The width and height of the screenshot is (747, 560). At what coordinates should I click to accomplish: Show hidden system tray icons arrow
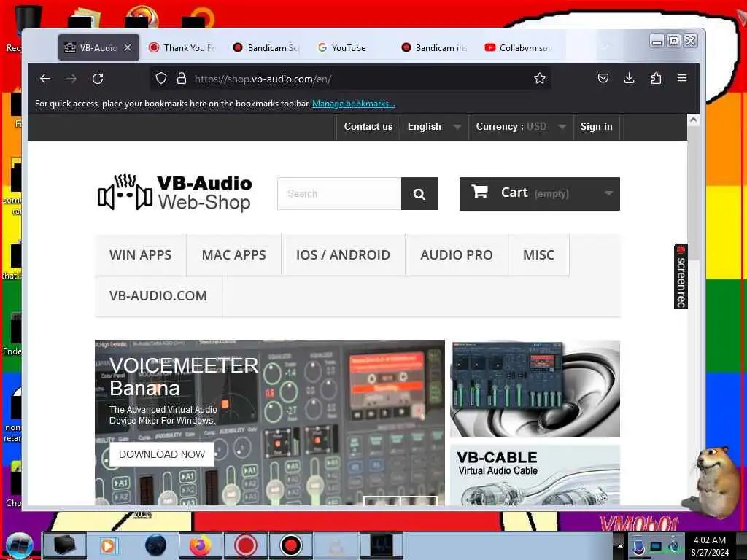(x=620, y=545)
